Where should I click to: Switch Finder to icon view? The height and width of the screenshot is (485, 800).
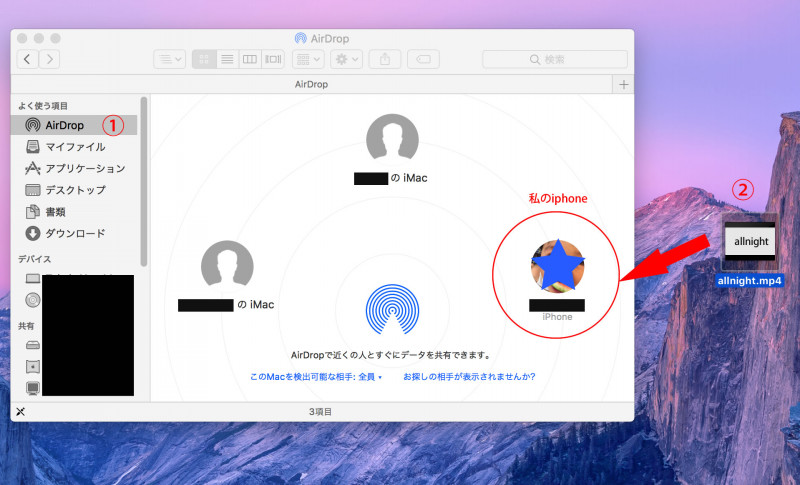(204, 59)
